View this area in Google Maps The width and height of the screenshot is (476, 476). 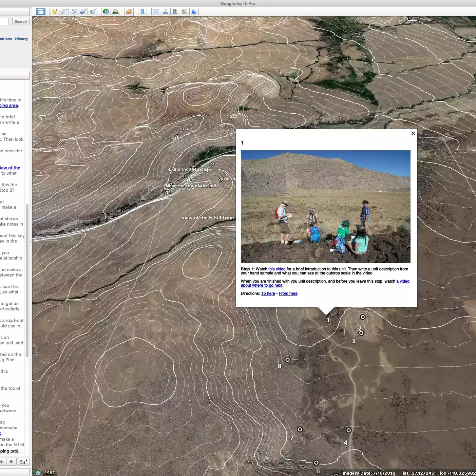(185, 11)
